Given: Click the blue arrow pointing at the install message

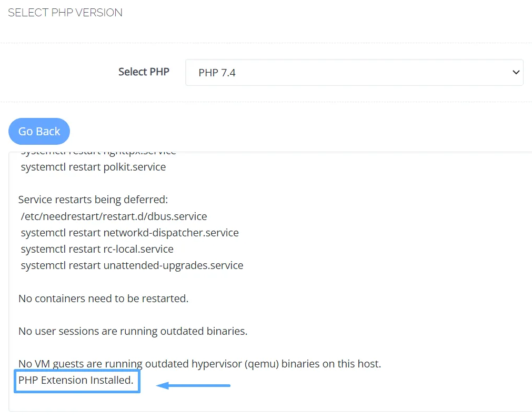Looking at the screenshot, I should pos(193,385).
